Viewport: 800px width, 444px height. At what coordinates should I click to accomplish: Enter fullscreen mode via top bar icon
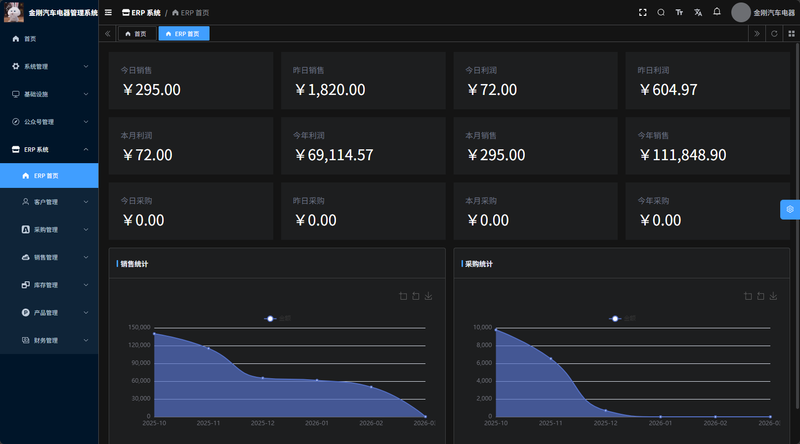643,12
